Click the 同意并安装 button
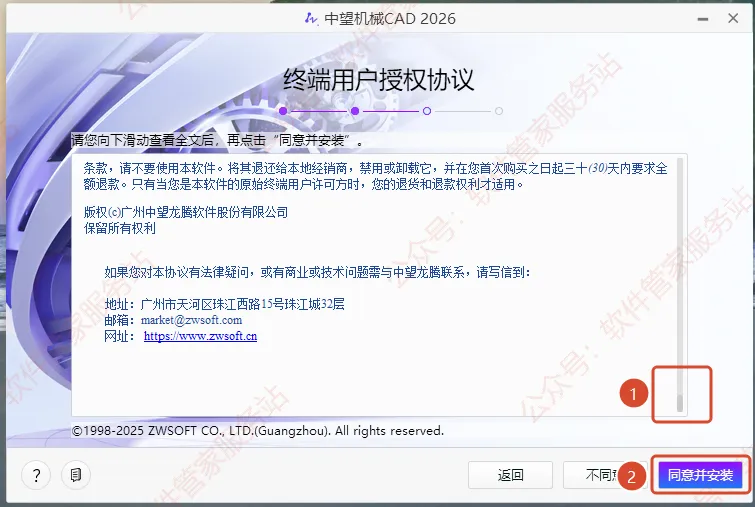Screen dimensions: 755x507 click(x=700, y=475)
